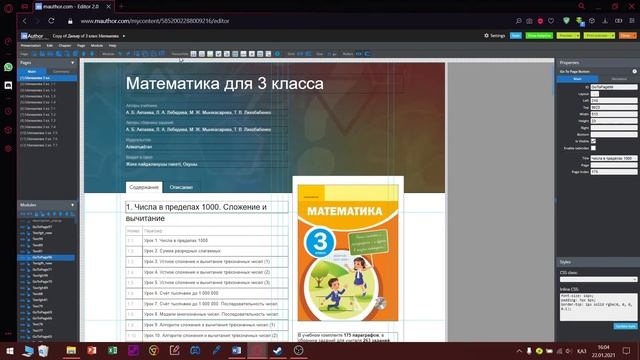This screenshot has height=360, width=640.
Task: Click the Width value field
Action: pyautogui.click(x=613, y=114)
